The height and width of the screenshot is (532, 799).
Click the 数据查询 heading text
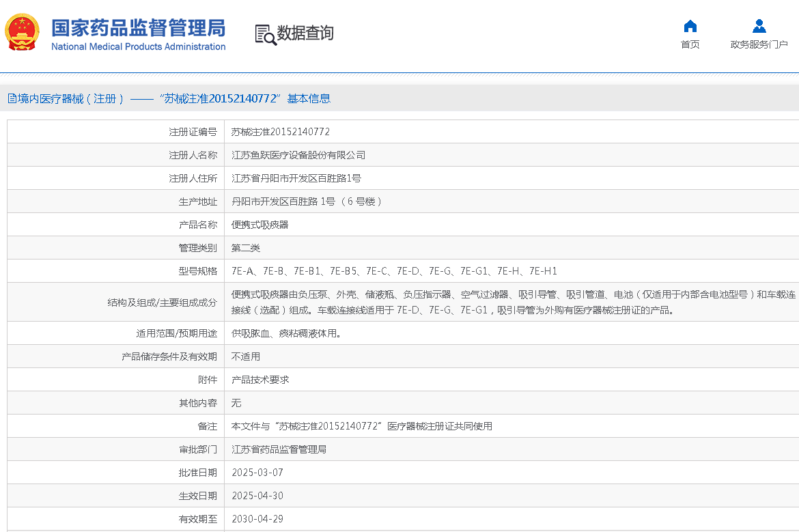tap(305, 33)
